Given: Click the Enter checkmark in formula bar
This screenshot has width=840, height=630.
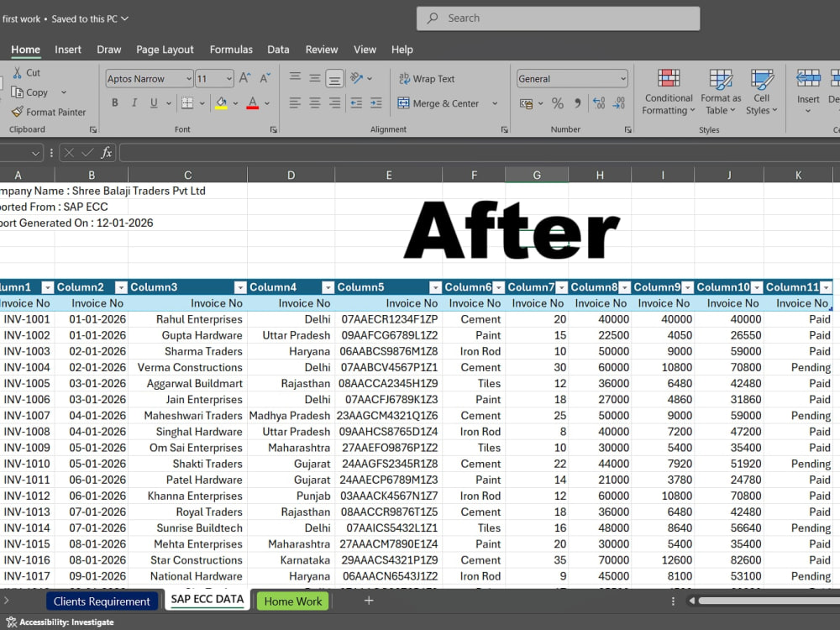Looking at the screenshot, I should 87,153.
